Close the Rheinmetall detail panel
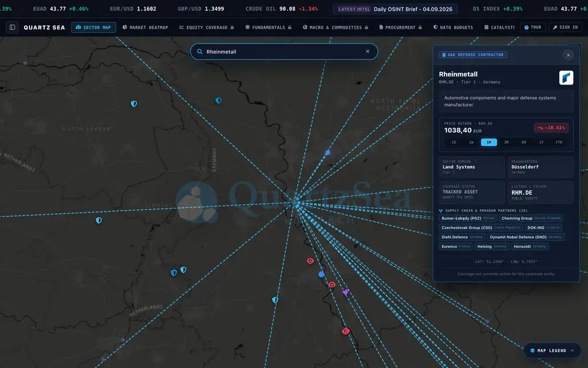The width and height of the screenshot is (588, 368). click(568, 55)
